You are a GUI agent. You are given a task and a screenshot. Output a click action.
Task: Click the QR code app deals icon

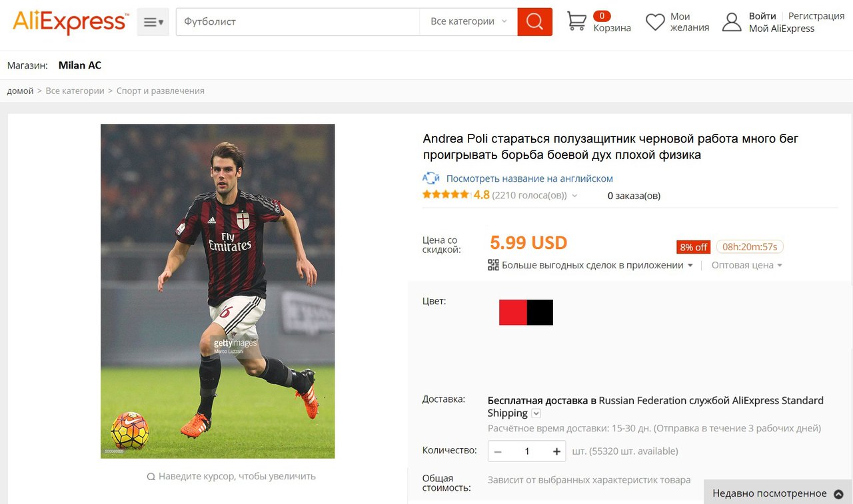pos(493,265)
